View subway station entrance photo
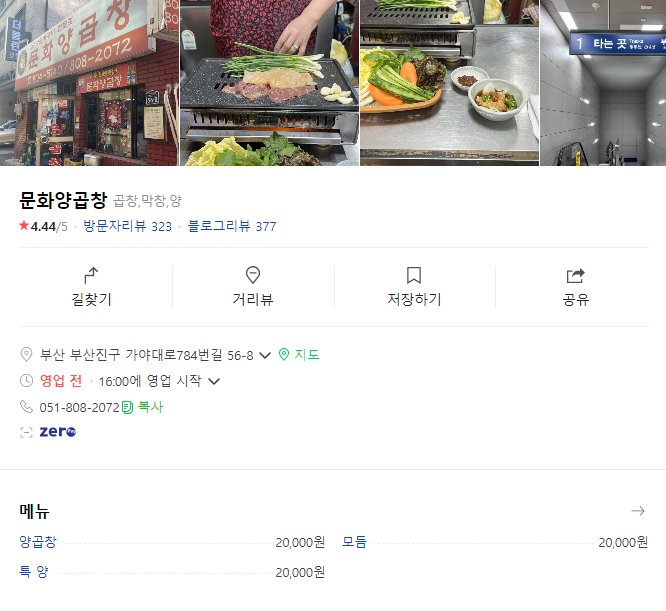666x611 pixels. 603,83
